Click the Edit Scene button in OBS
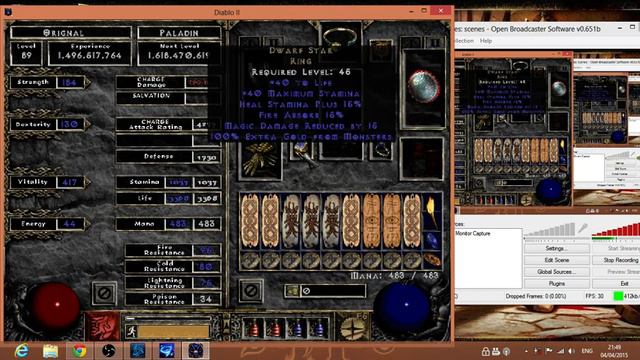The width and height of the screenshot is (640, 360). click(556, 260)
